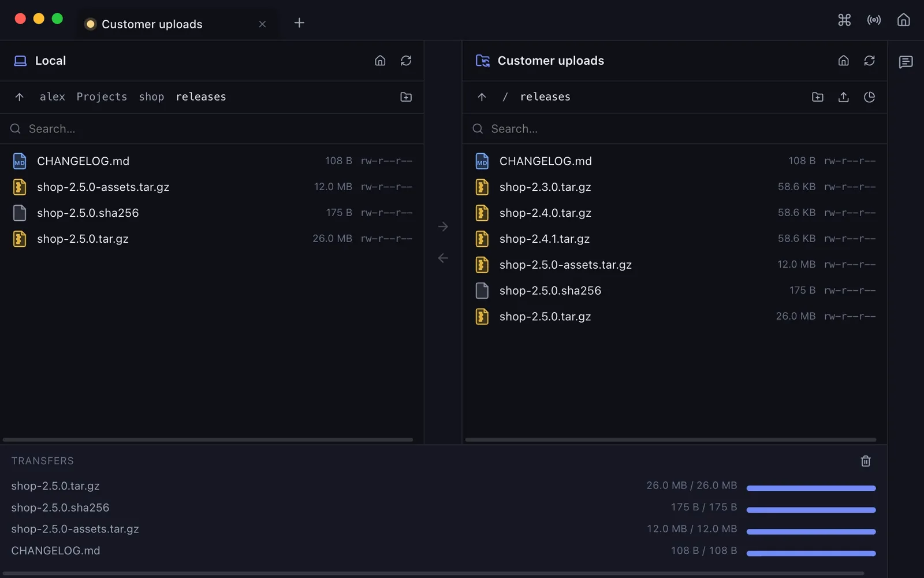Jump to Projects in Local breadcrumb

coord(102,97)
